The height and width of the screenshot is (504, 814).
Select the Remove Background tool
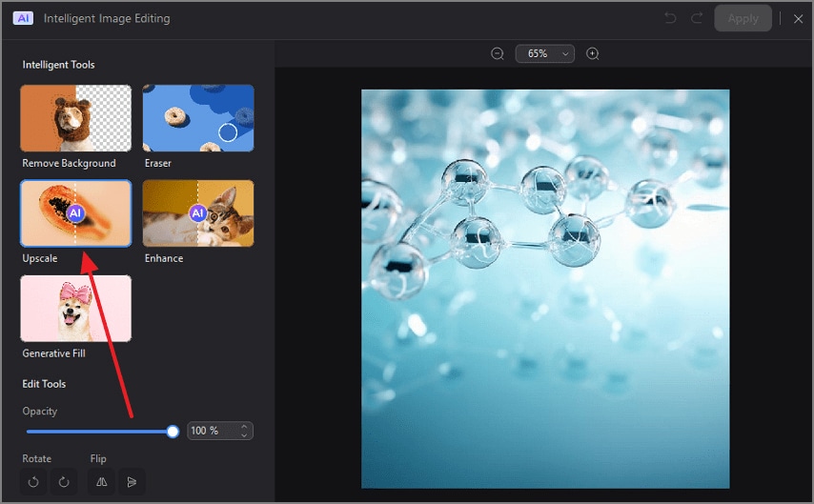(76, 118)
